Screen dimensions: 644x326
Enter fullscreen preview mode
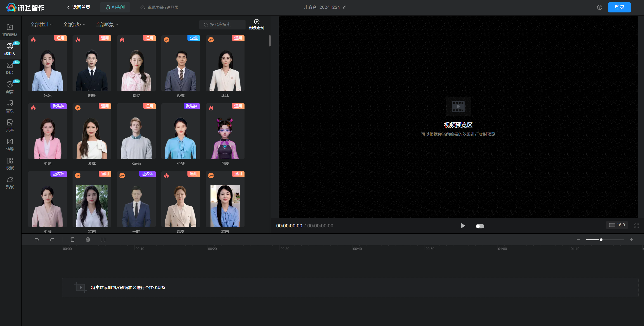(x=636, y=225)
